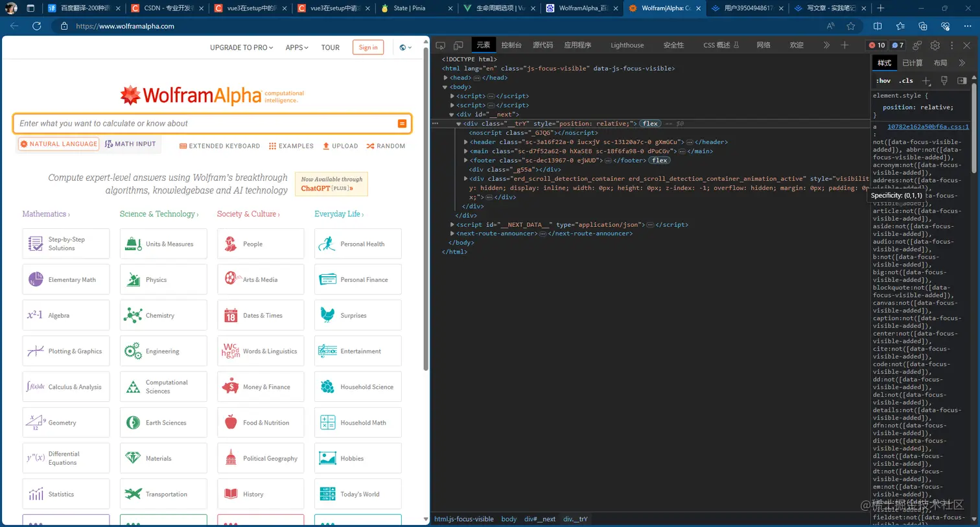
Task: Click the UPLOAD button
Action: coord(340,146)
